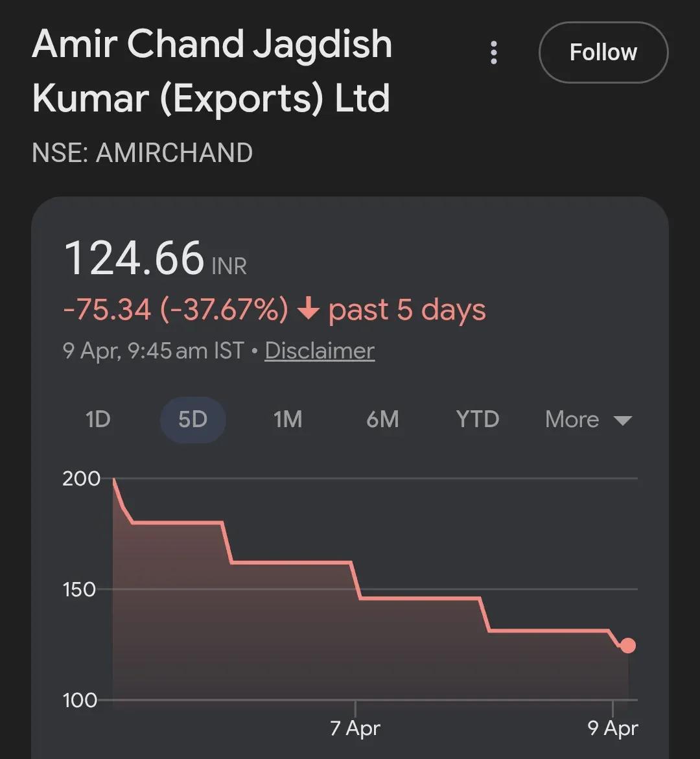
Task: Switch to the 1D time range
Action: pyautogui.click(x=98, y=419)
